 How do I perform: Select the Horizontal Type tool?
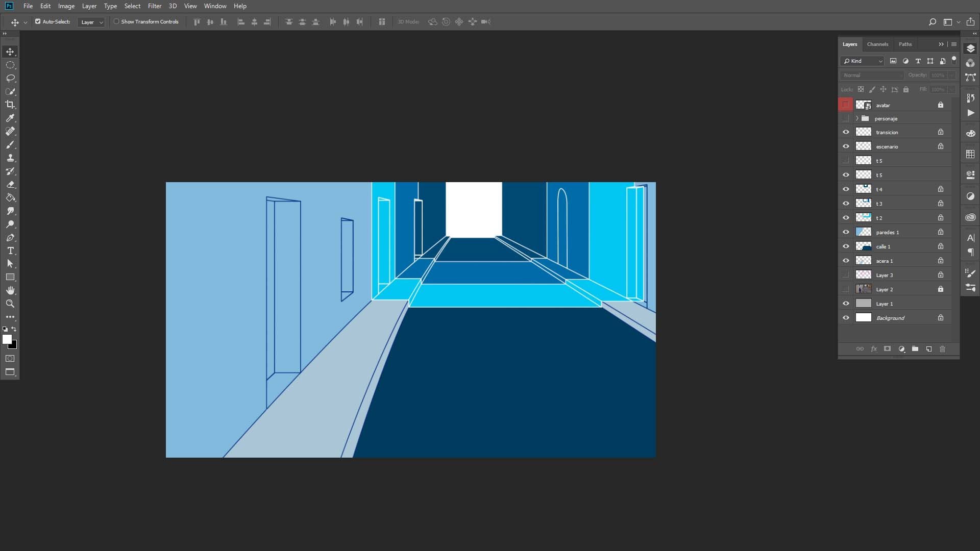(x=10, y=251)
